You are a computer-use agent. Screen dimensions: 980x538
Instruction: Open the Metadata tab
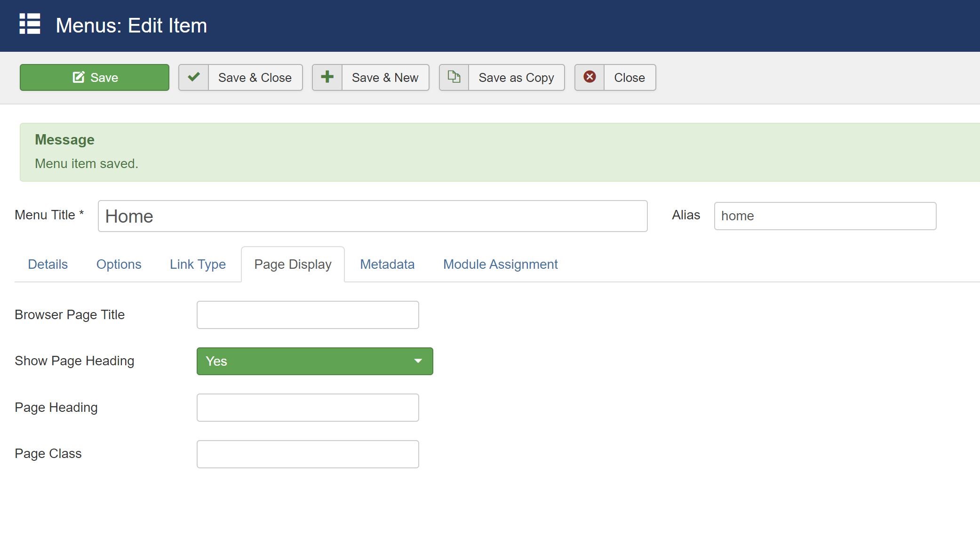387,264
